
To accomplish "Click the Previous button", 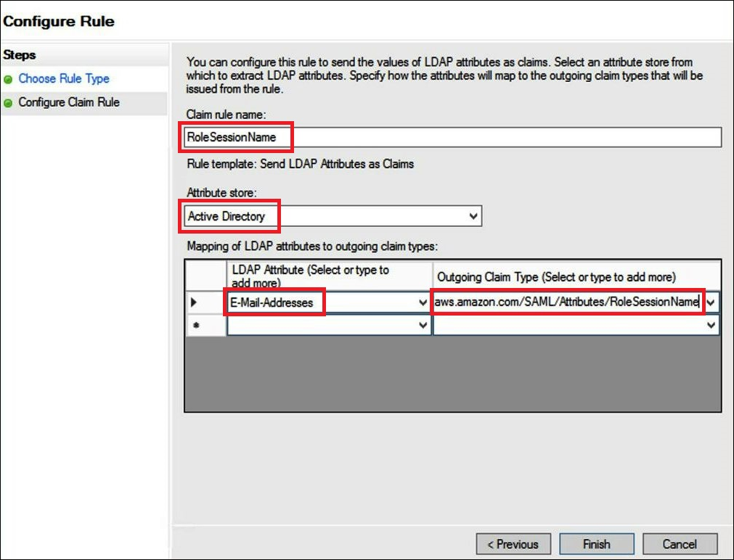I will tap(513, 544).
